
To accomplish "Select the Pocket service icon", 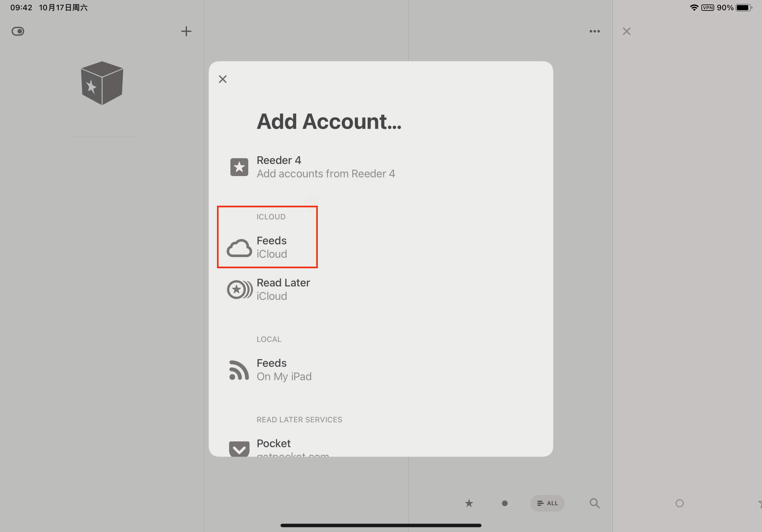I will pyautogui.click(x=239, y=449).
